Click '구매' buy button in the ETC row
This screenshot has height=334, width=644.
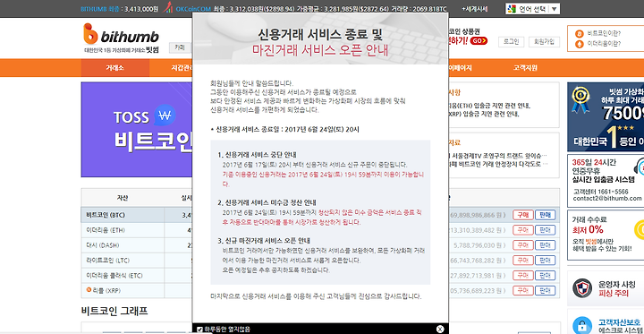click(x=523, y=275)
